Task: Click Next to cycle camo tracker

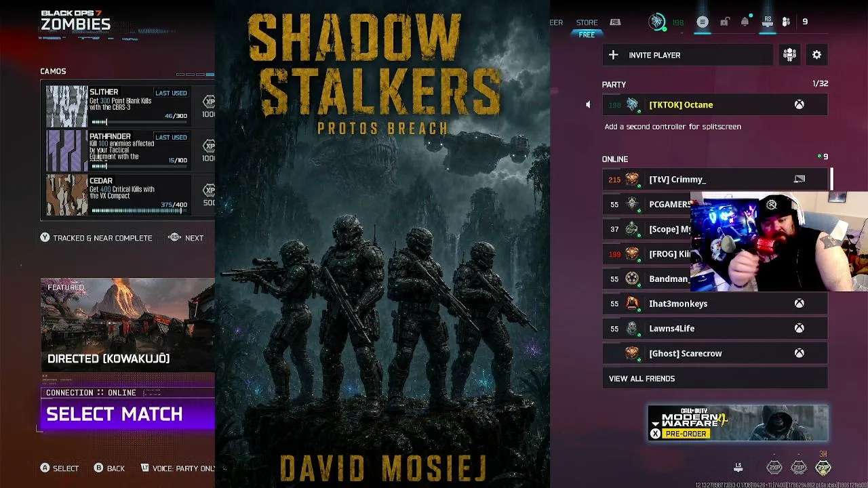Action: [194, 238]
